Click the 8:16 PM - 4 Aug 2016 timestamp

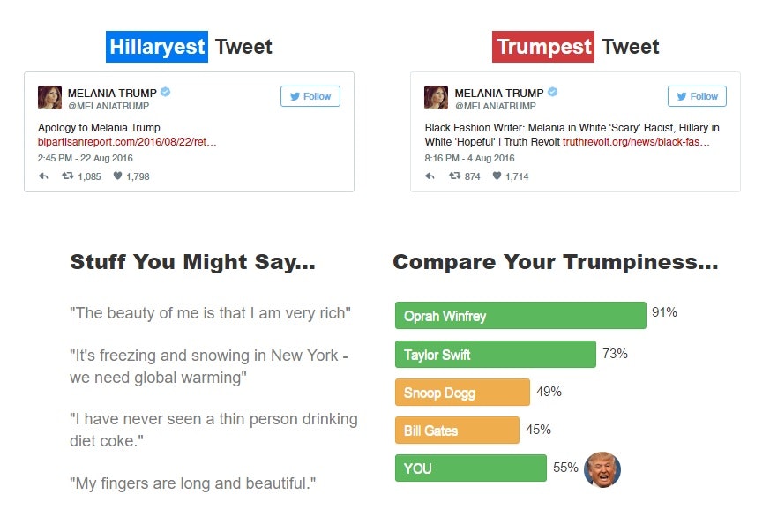tap(469, 158)
